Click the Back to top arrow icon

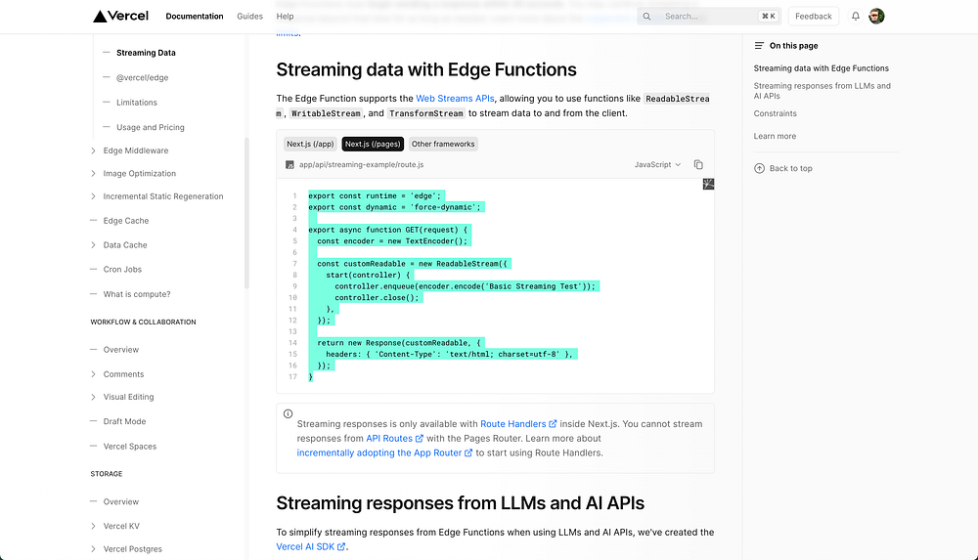click(x=760, y=168)
